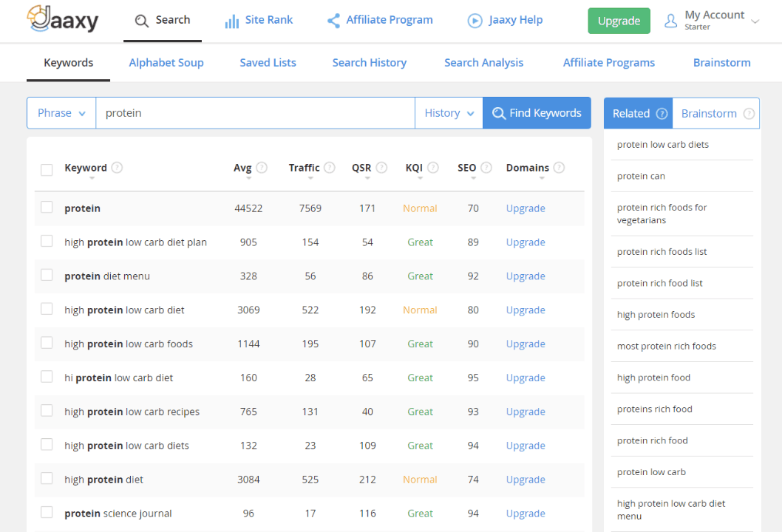Click the Find Keywords button
This screenshot has width=782, height=532.
pos(537,113)
